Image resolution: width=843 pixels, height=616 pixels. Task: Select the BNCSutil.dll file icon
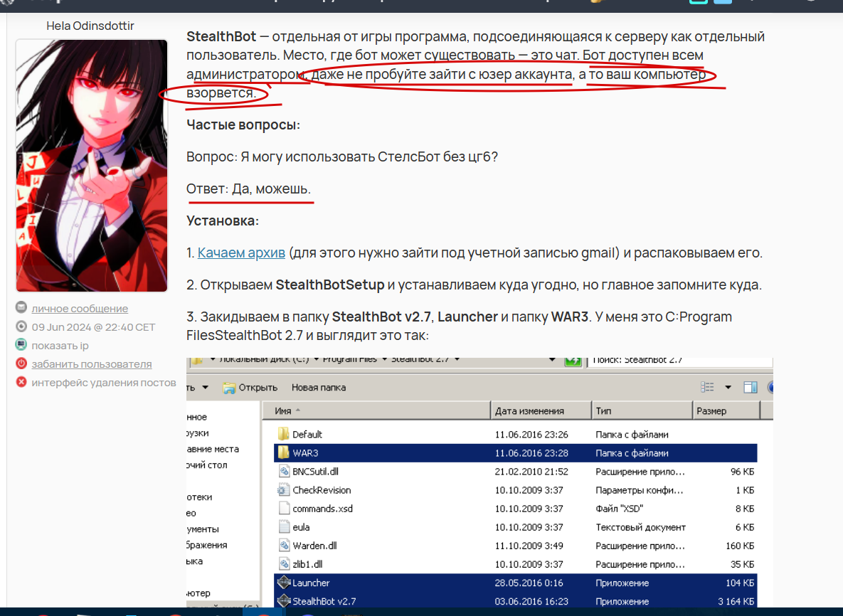(x=284, y=472)
